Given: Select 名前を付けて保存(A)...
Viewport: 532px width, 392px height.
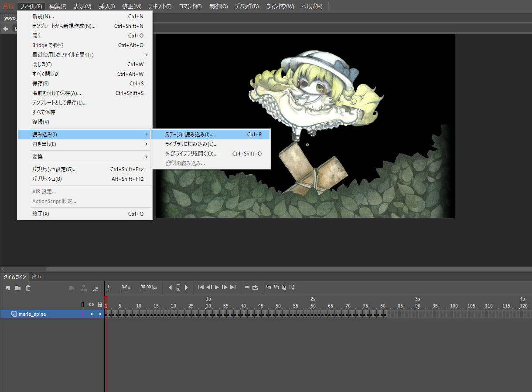Looking at the screenshot, I should [x=85, y=93].
